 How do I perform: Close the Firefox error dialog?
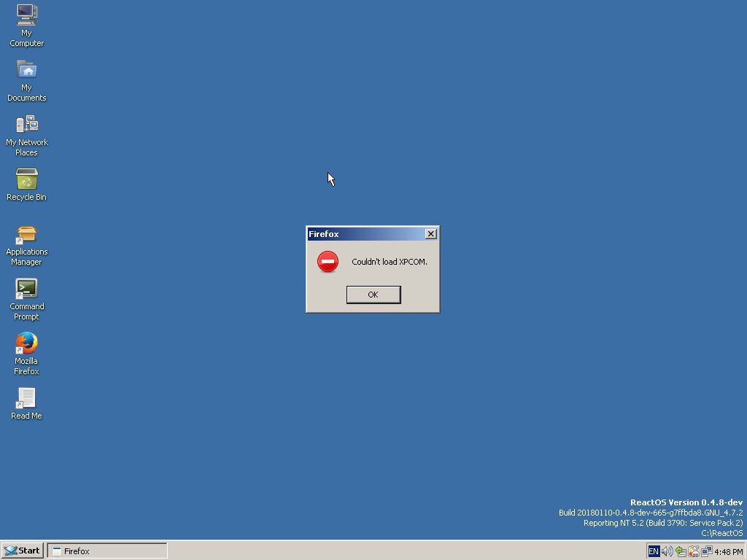coord(430,234)
